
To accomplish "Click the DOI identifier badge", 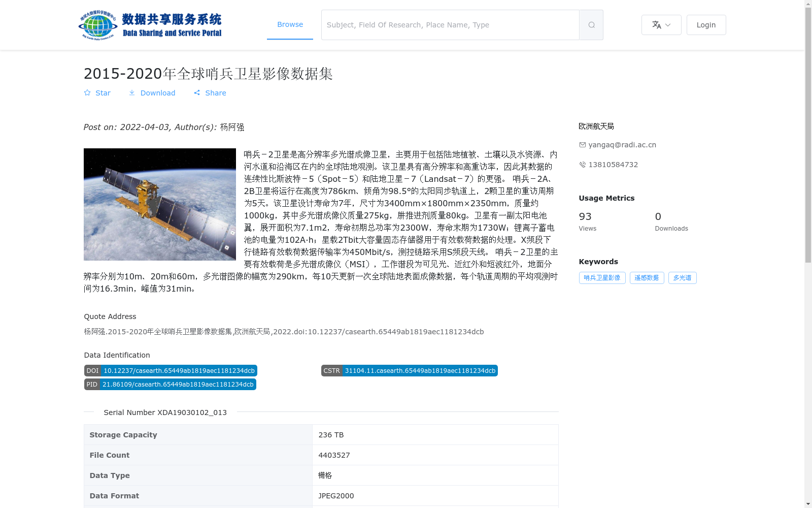I will (171, 371).
